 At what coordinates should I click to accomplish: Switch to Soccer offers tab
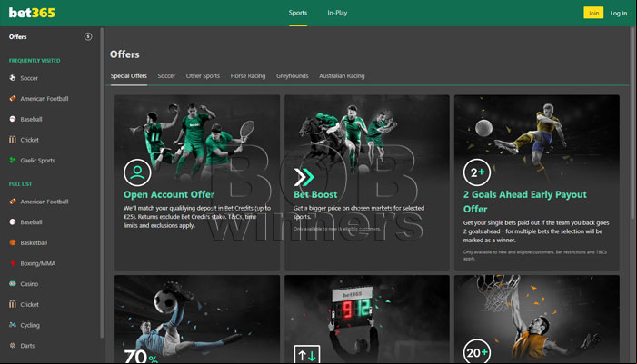tap(166, 76)
